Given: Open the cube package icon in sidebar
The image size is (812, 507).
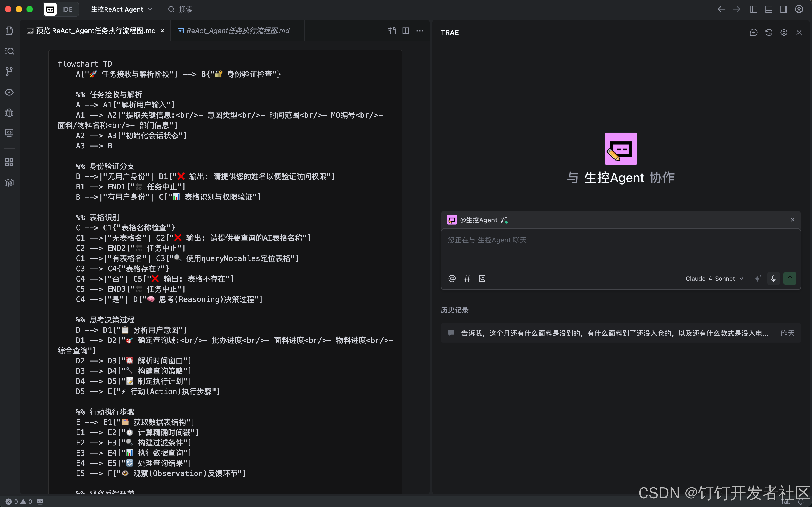Looking at the screenshot, I should (x=9, y=183).
